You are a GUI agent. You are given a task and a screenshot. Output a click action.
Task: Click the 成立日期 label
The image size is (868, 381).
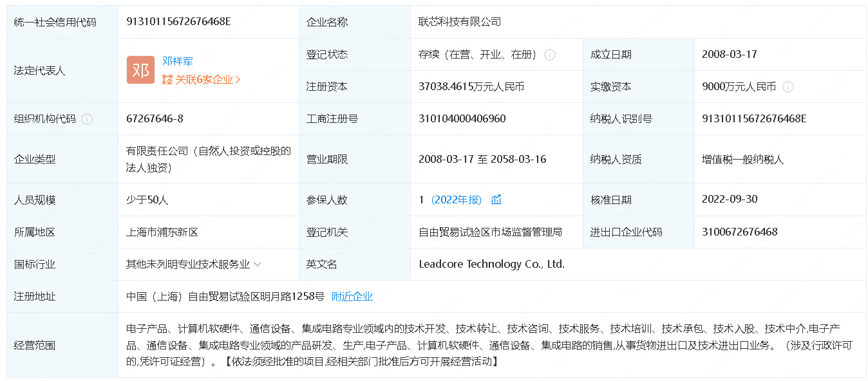611,55
